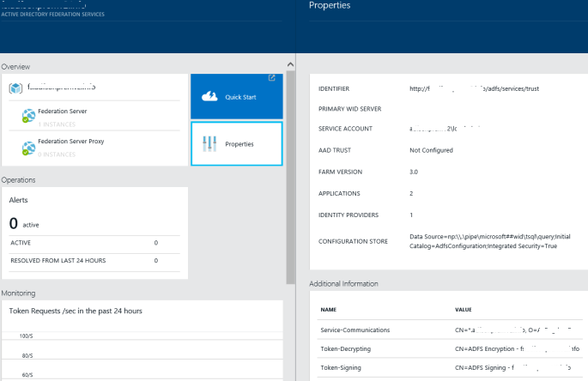Click the Quick Start cloud icon

click(209, 97)
